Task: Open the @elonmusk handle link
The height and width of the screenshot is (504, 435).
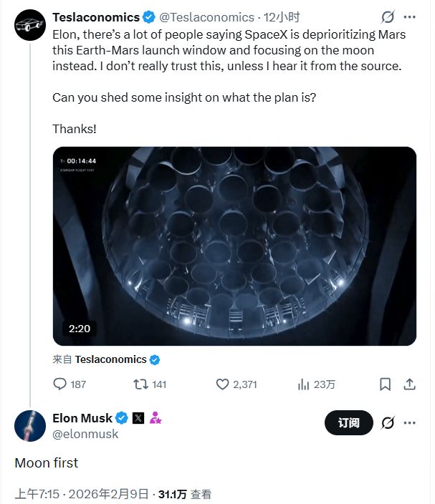Action: (x=85, y=434)
